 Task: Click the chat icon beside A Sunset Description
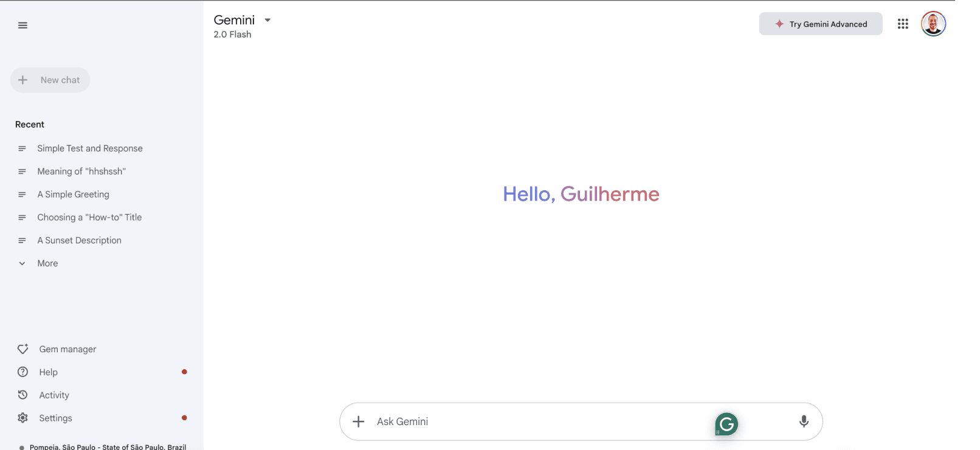coord(22,240)
